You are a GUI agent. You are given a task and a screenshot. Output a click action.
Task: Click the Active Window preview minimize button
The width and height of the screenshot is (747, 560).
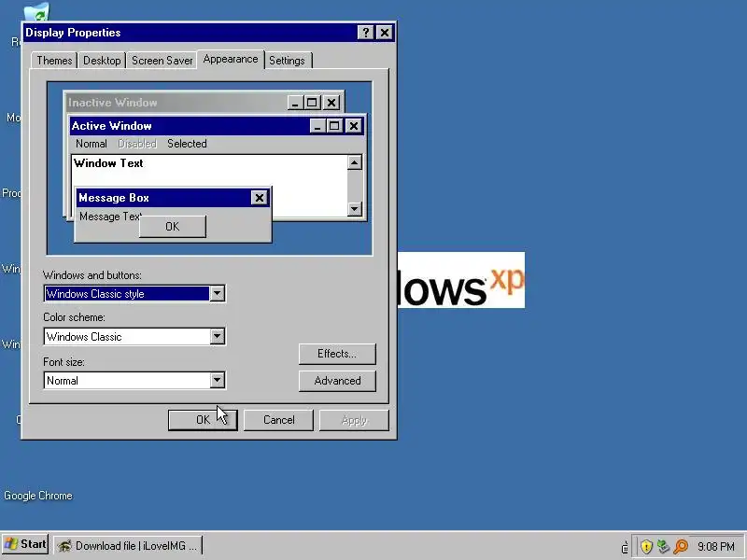coord(317,126)
